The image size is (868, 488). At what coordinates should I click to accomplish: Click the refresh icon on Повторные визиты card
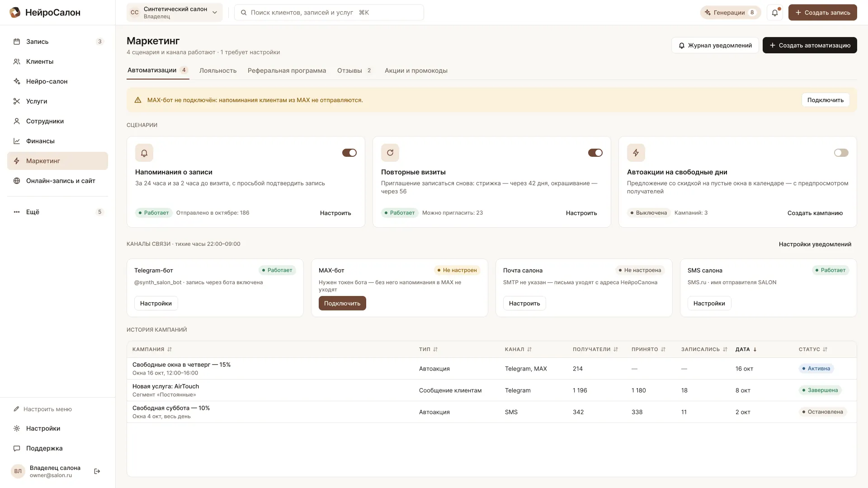pos(390,153)
